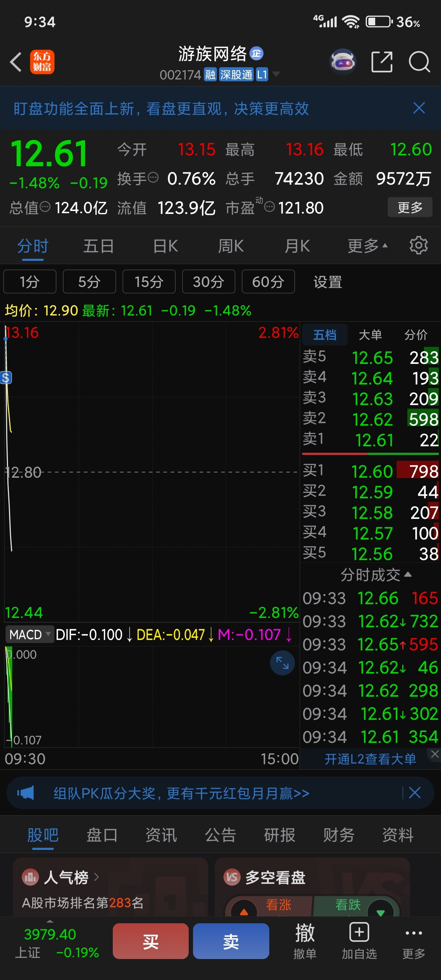Open the search magnifier icon

pyautogui.click(x=419, y=62)
